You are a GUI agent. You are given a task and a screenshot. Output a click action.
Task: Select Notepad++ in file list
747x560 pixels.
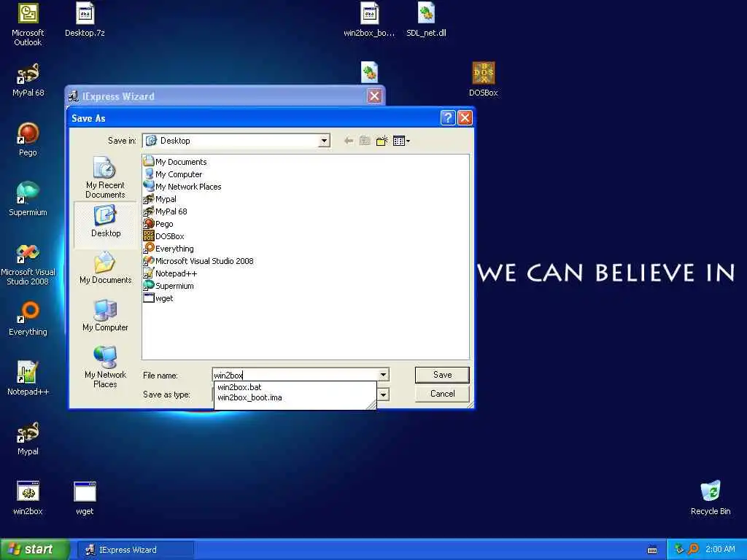170,273
